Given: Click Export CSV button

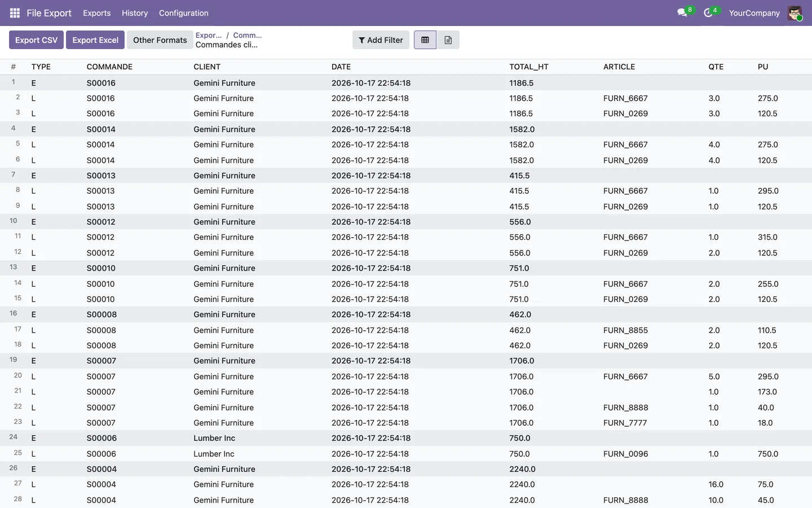Looking at the screenshot, I should pos(36,40).
